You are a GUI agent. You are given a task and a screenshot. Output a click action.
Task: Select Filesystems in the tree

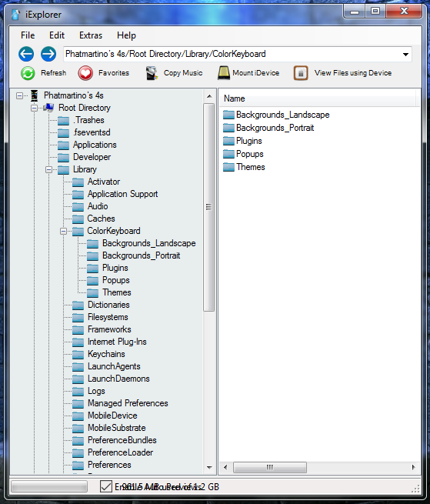pyautogui.click(x=108, y=317)
